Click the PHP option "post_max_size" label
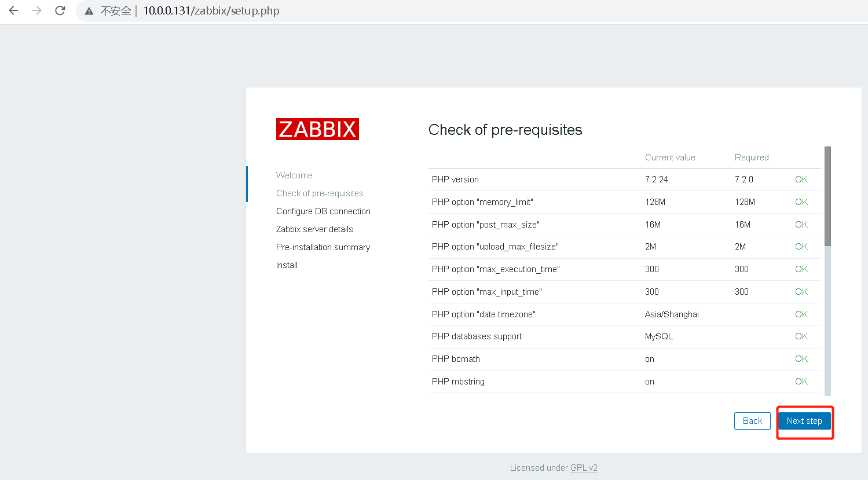This screenshot has height=480, width=868. (486, 225)
